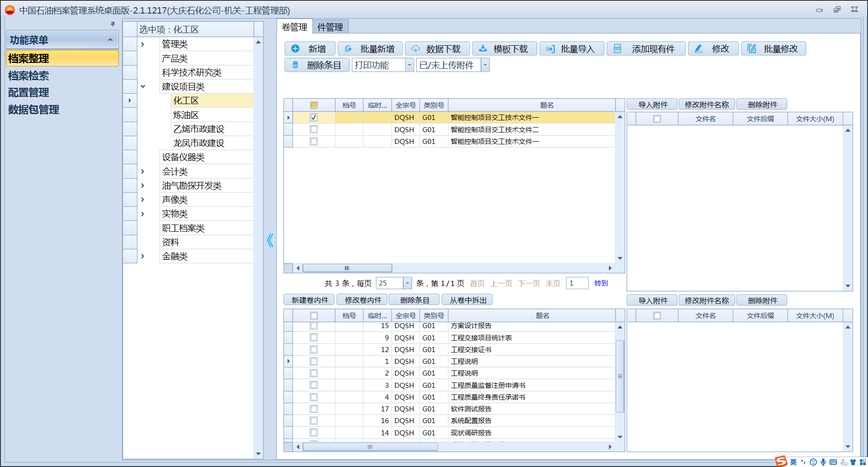This screenshot has height=467, width=868.
Task: Click the 新增 plus icon to add entry
Action: click(x=295, y=48)
